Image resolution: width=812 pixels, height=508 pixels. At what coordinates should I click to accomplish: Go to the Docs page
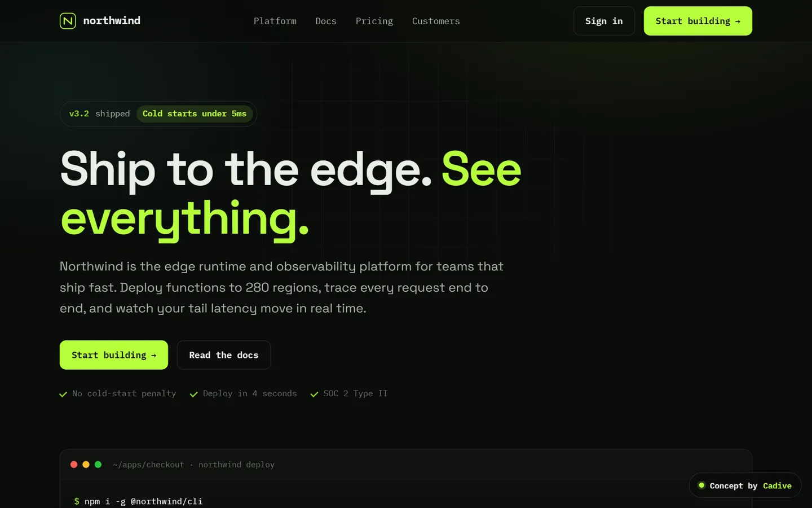tap(326, 21)
